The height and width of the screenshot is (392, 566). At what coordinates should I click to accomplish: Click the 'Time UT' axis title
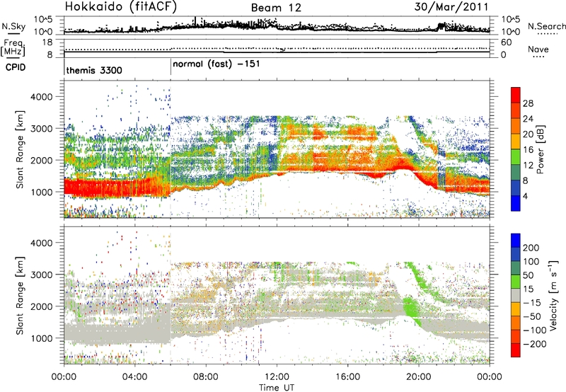(x=277, y=387)
